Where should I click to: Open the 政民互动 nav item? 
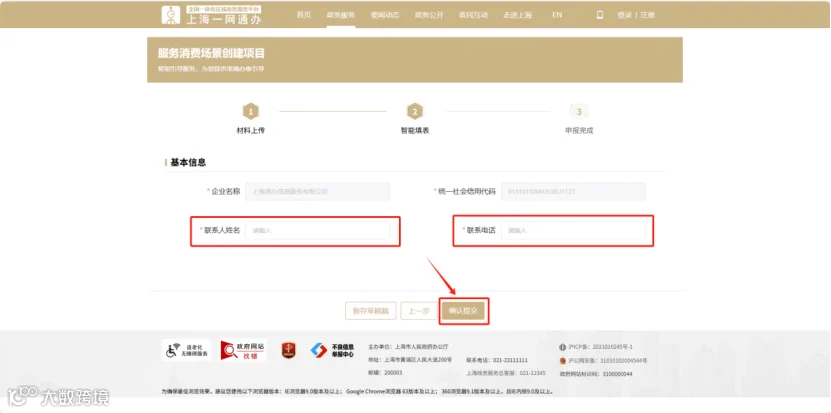coord(473,15)
